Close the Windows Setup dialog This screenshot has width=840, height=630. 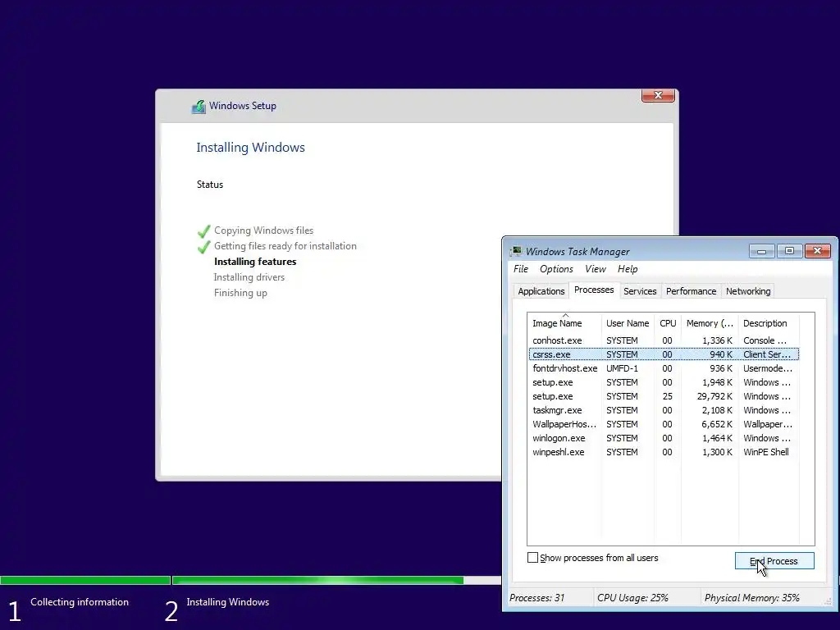[x=658, y=95]
